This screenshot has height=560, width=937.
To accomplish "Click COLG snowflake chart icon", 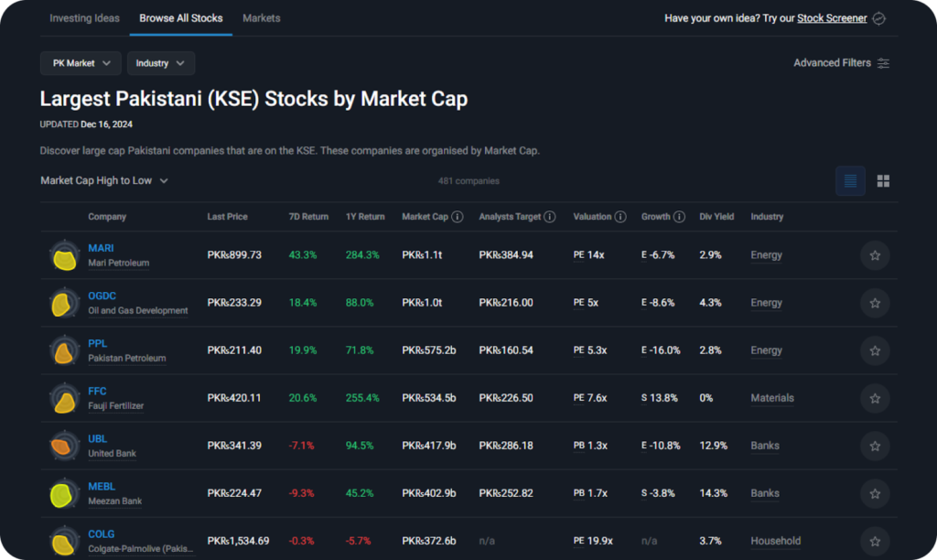I will [64, 542].
